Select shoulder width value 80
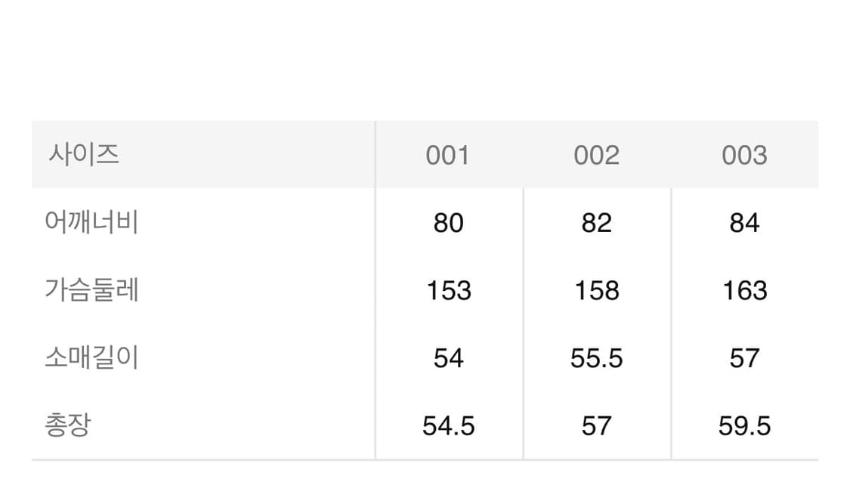This screenshot has height=504, width=850. [448, 223]
